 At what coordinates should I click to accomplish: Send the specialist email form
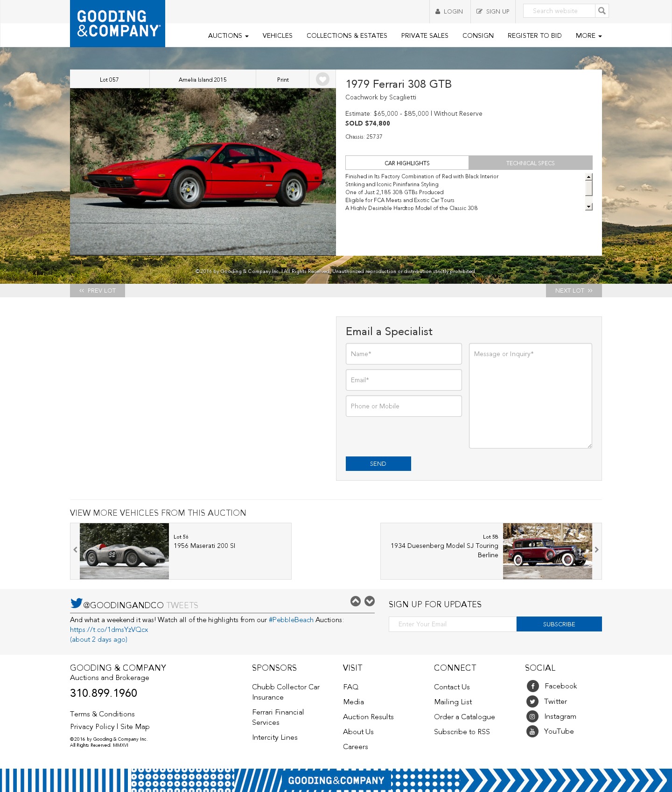pos(378,463)
